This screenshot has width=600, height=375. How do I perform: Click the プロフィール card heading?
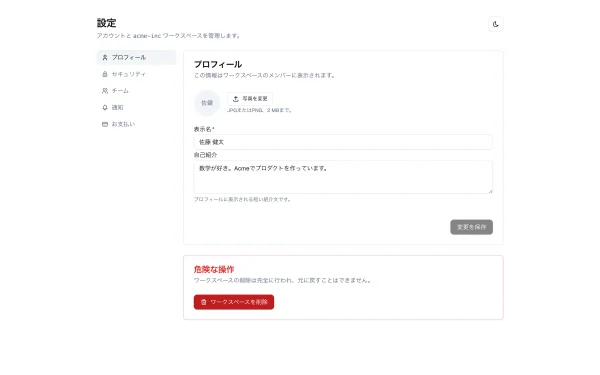click(218, 64)
